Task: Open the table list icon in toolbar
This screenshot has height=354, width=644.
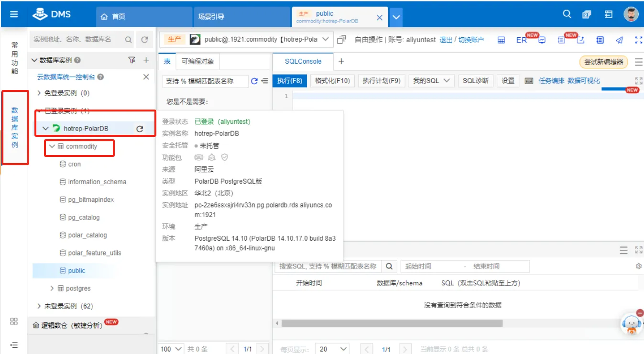Action: tap(501, 40)
